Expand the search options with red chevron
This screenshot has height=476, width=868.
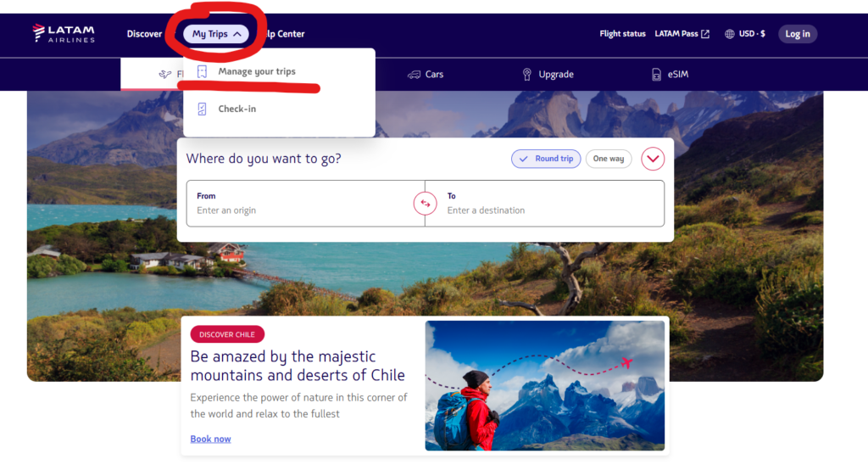point(653,159)
